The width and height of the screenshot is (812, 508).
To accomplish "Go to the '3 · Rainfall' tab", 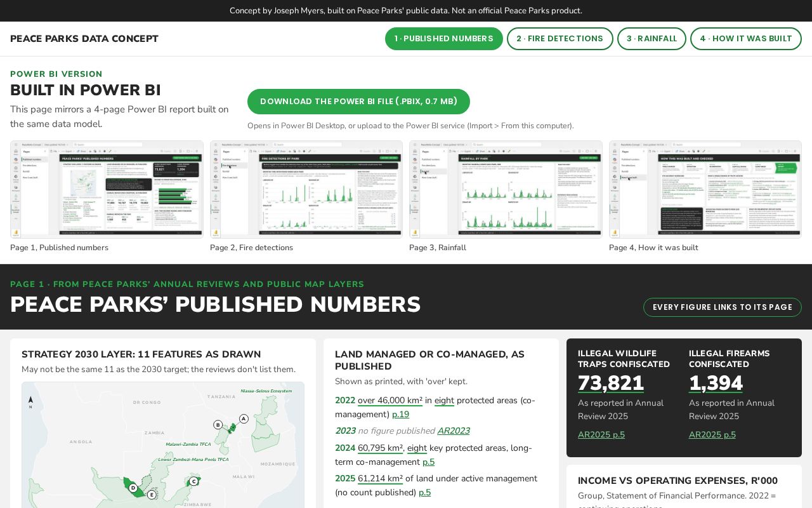I will click(652, 39).
